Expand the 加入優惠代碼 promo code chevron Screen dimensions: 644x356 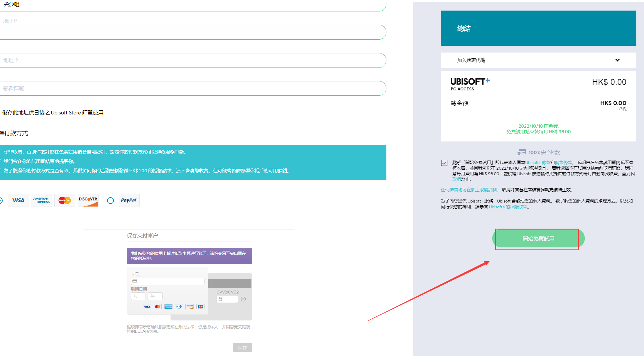pos(617,60)
